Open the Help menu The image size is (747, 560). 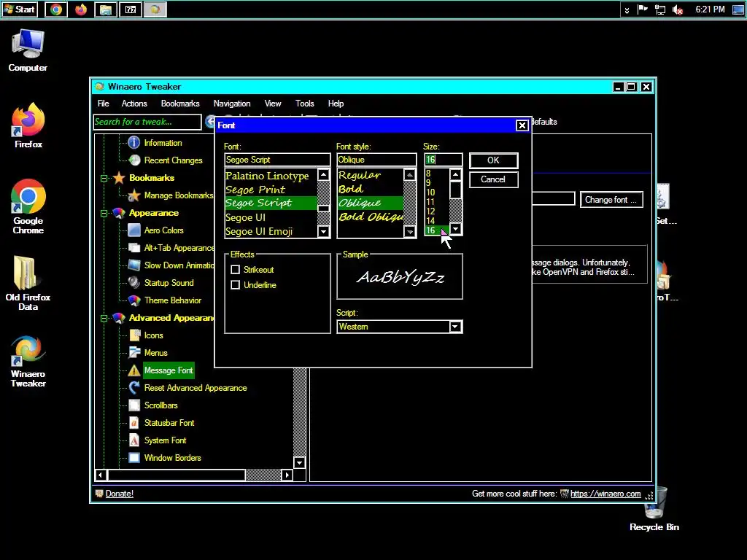point(336,104)
